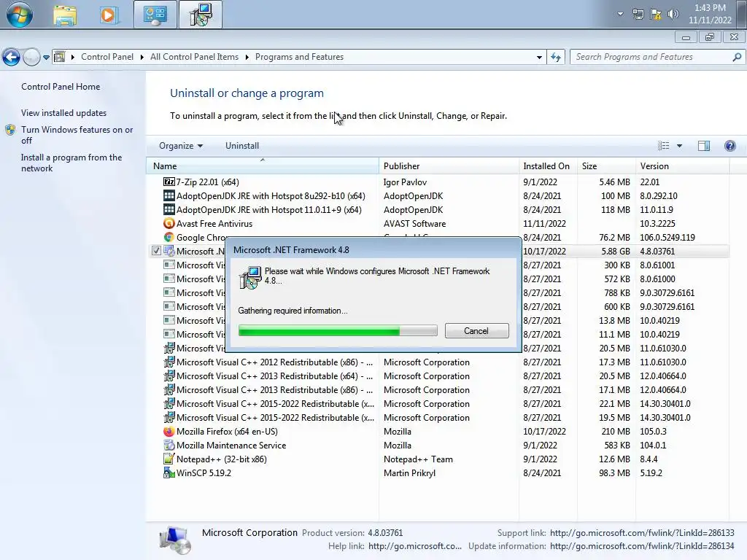The height and width of the screenshot is (560, 747).
Task: Sort by the Publisher column header
Action: pyautogui.click(x=449, y=166)
